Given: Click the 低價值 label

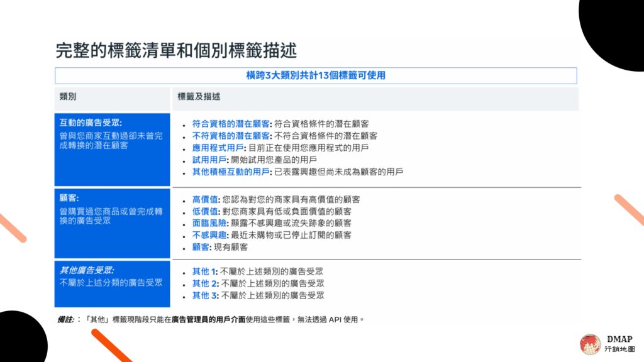Looking at the screenshot, I should pyautogui.click(x=206, y=211).
